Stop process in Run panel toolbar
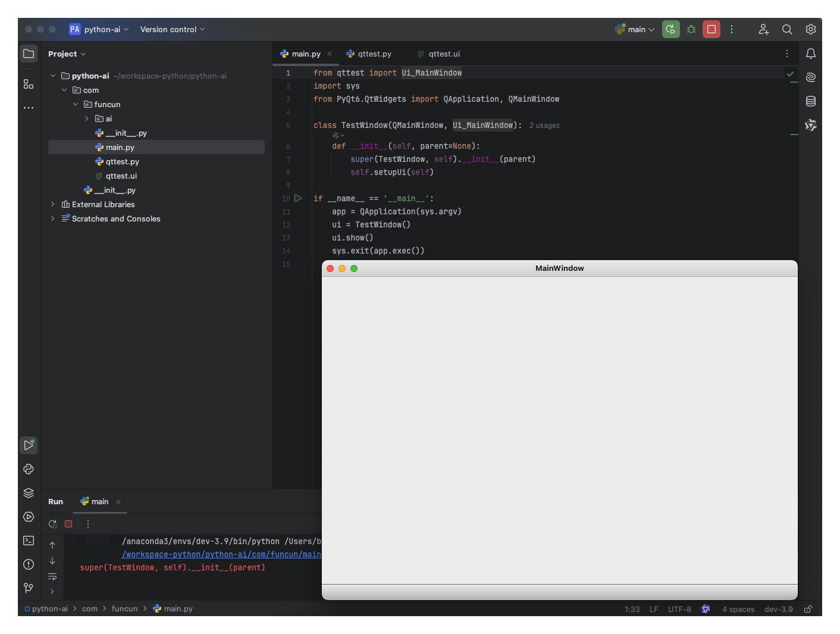The image size is (840, 634). point(68,524)
